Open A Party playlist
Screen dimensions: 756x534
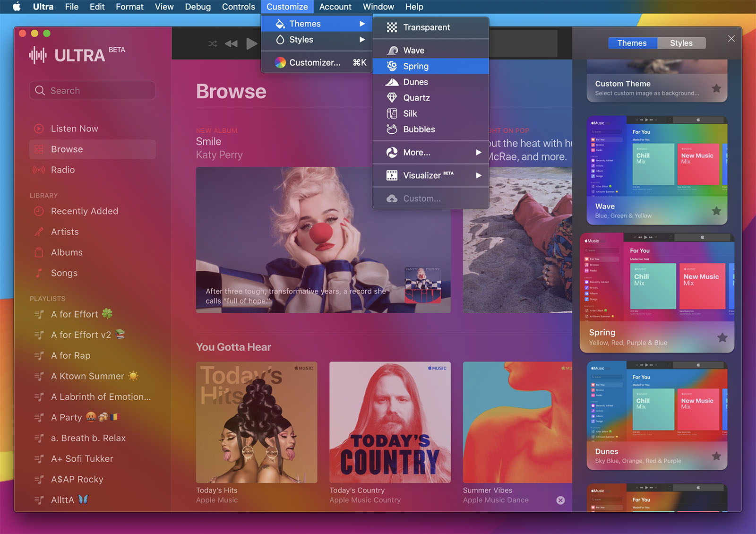coord(93,417)
